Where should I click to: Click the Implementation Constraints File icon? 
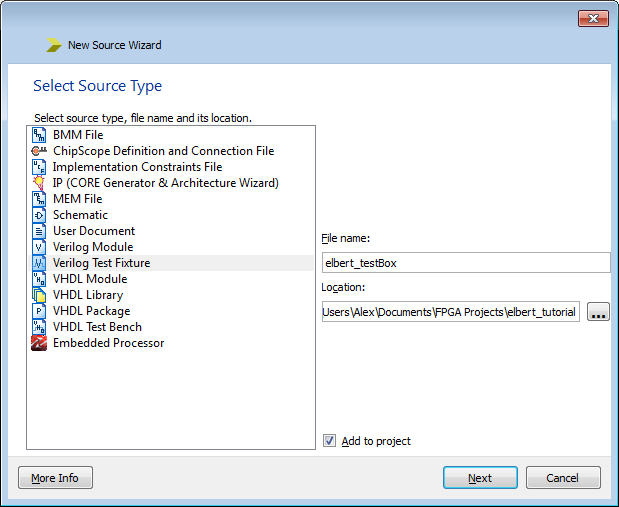(39, 167)
